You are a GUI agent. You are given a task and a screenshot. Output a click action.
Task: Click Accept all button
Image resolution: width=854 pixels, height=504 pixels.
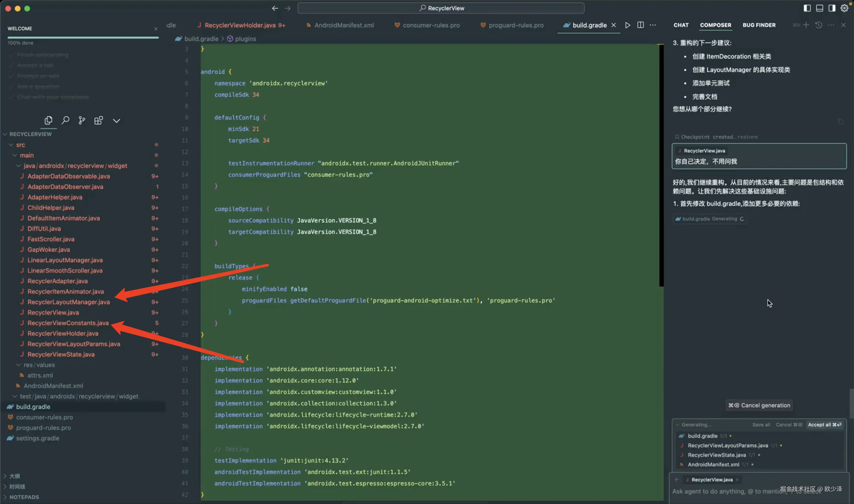(825, 424)
